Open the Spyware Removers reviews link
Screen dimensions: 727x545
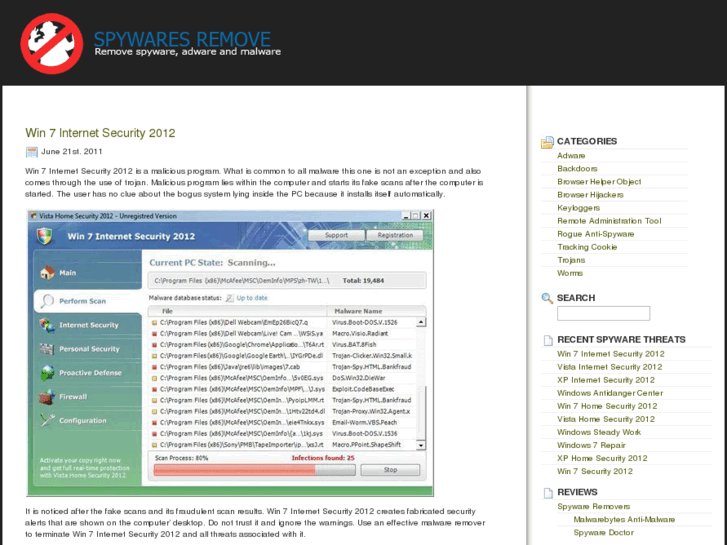593,507
